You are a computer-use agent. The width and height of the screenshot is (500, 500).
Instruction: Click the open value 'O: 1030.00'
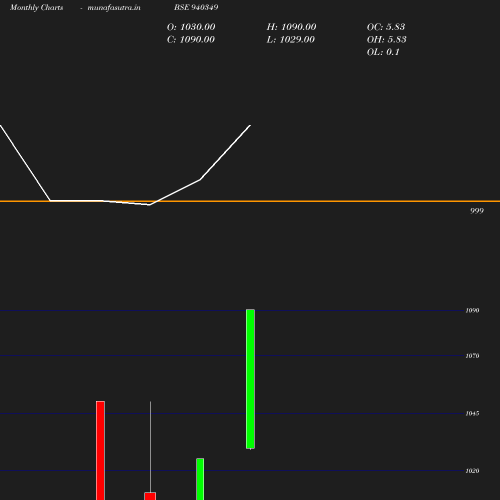[191, 27]
